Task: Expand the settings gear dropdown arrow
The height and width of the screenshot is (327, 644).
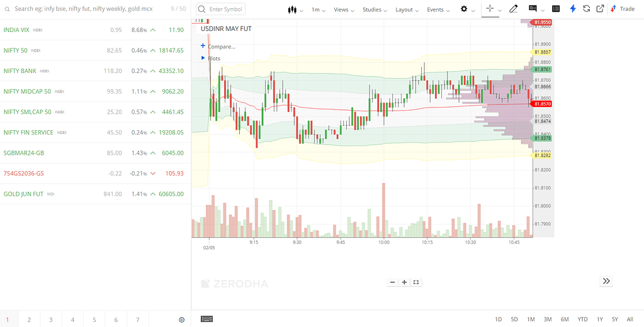Action: pos(473,10)
